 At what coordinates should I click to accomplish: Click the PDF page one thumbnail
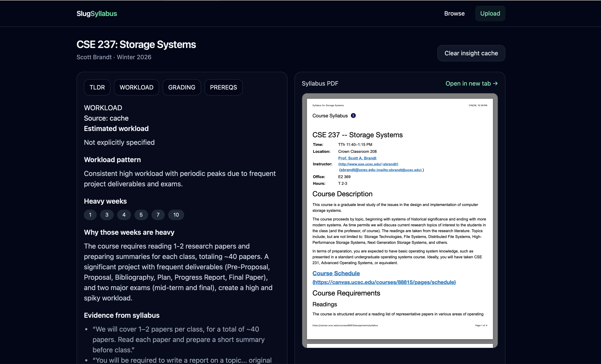click(x=400, y=219)
